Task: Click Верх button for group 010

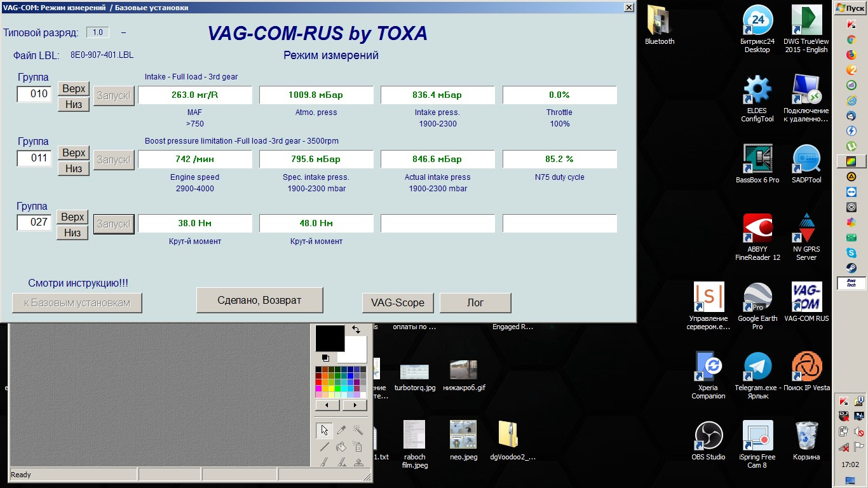Action: point(74,88)
